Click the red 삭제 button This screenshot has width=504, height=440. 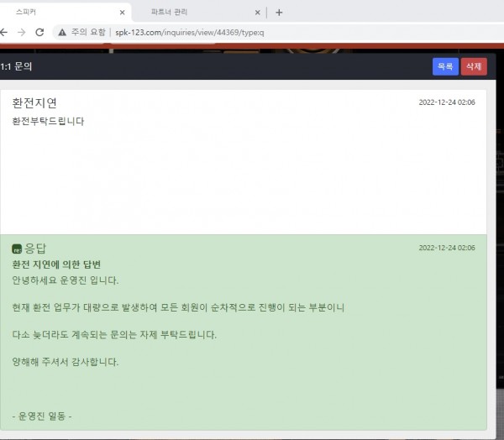[x=474, y=66]
